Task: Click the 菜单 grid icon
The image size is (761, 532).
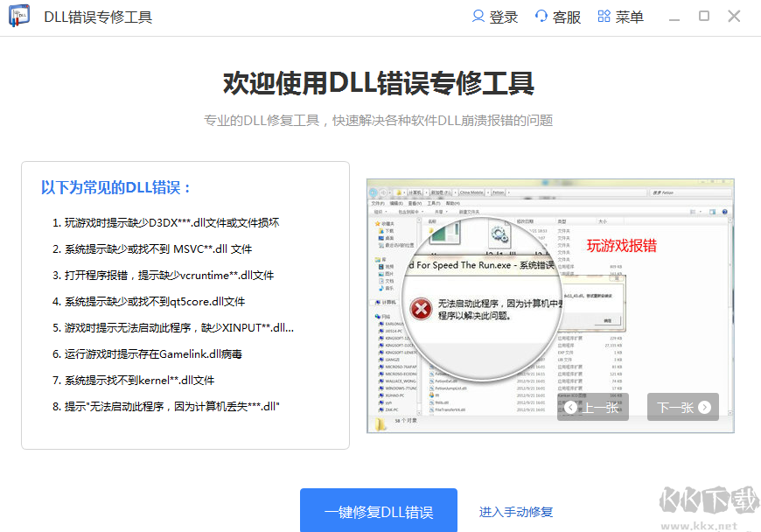Action: coord(603,16)
